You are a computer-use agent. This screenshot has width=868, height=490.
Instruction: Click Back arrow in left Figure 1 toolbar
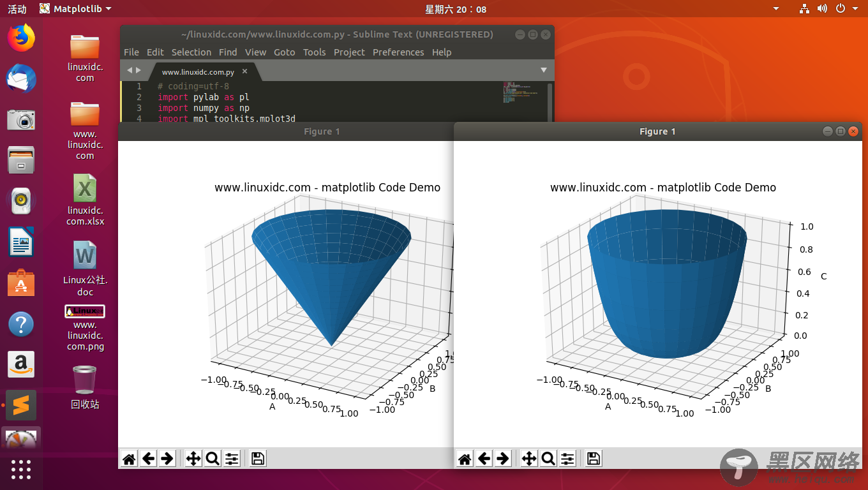pyautogui.click(x=148, y=458)
